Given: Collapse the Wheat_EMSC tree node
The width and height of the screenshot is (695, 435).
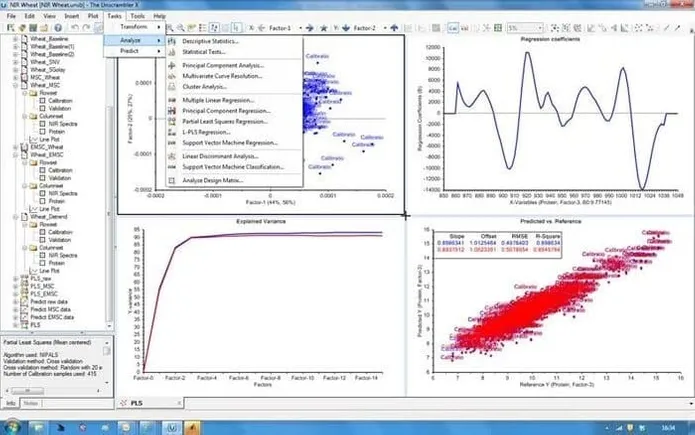Looking at the screenshot, I should tap(16, 155).
